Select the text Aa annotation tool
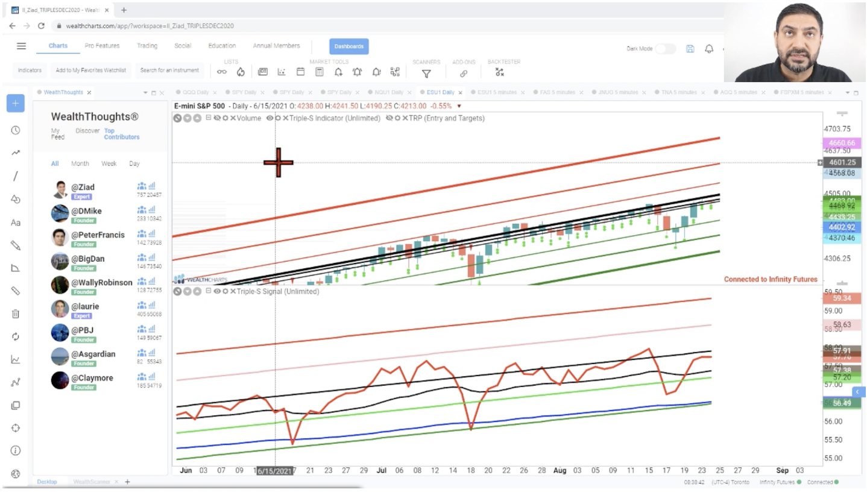The width and height of the screenshot is (867, 504). coord(16,222)
